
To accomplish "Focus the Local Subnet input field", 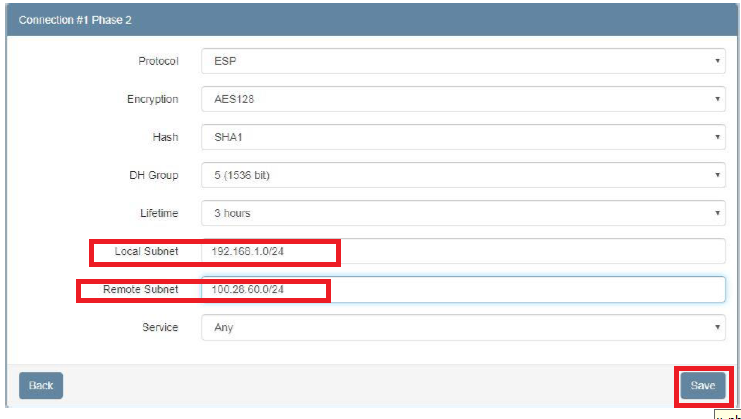I will 460,251.
